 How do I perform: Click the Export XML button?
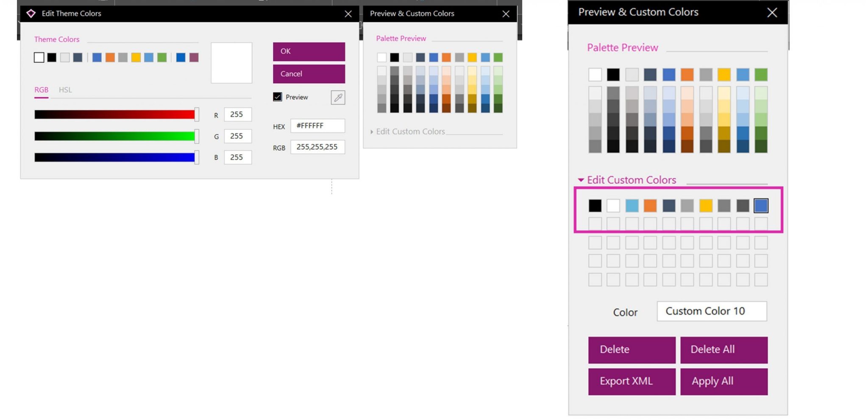pyautogui.click(x=632, y=381)
